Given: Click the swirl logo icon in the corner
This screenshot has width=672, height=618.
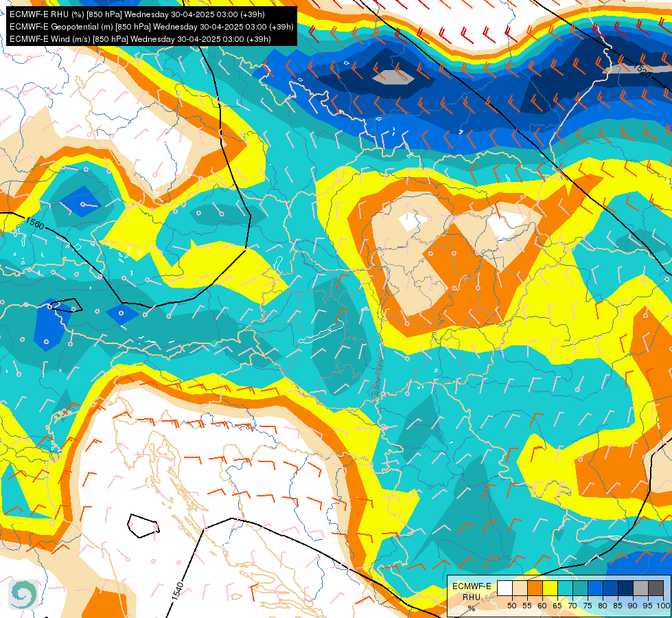Looking at the screenshot, I should coord(23,595).
